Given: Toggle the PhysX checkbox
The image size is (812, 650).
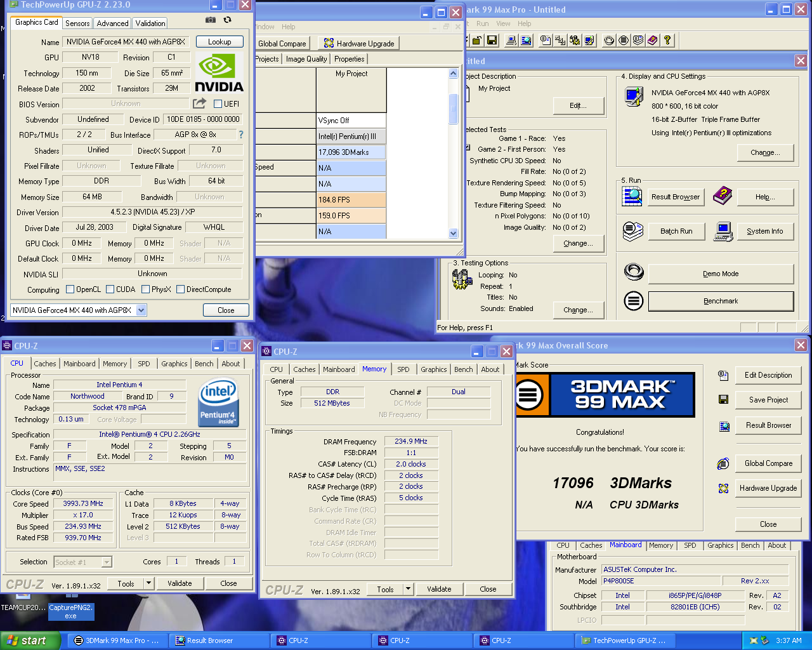Looking at the screenshot, I should tap(145, 289).
